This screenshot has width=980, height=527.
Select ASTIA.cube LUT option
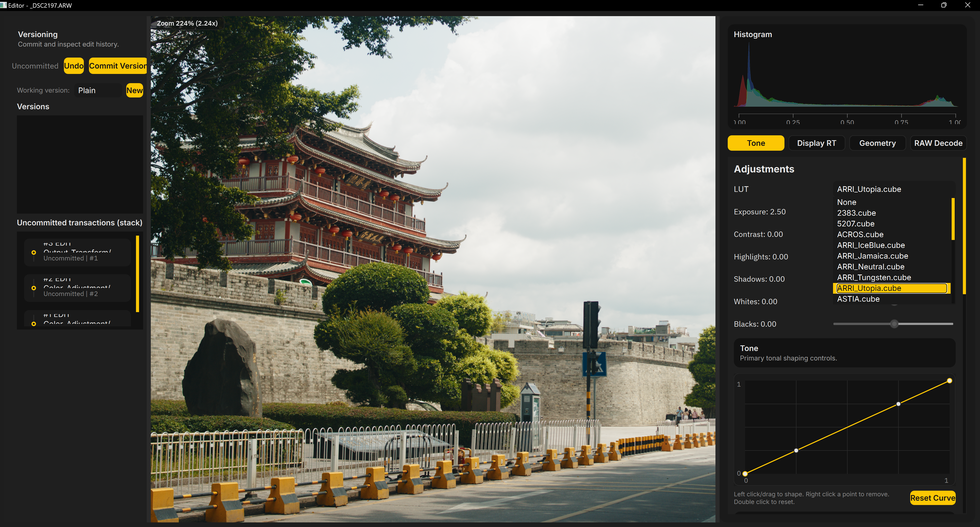pos(858,299)
